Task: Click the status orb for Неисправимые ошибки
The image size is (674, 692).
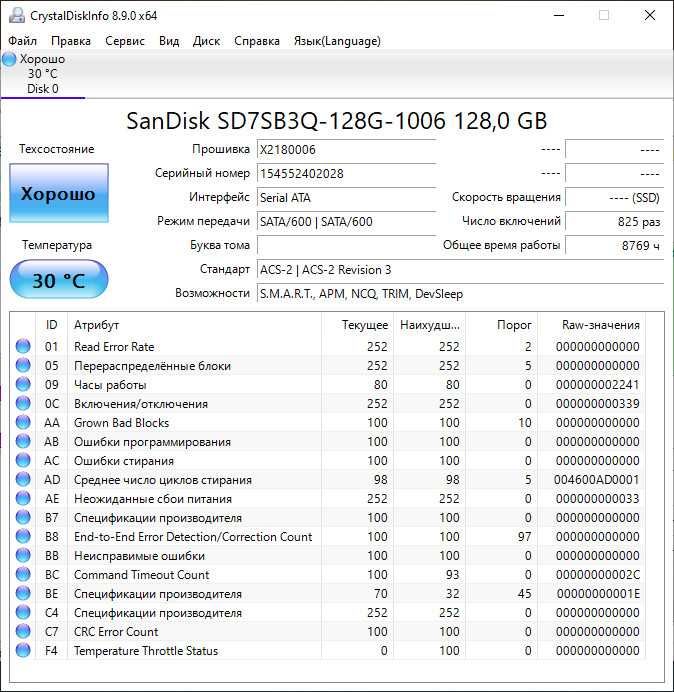Action: click(23, 555)
